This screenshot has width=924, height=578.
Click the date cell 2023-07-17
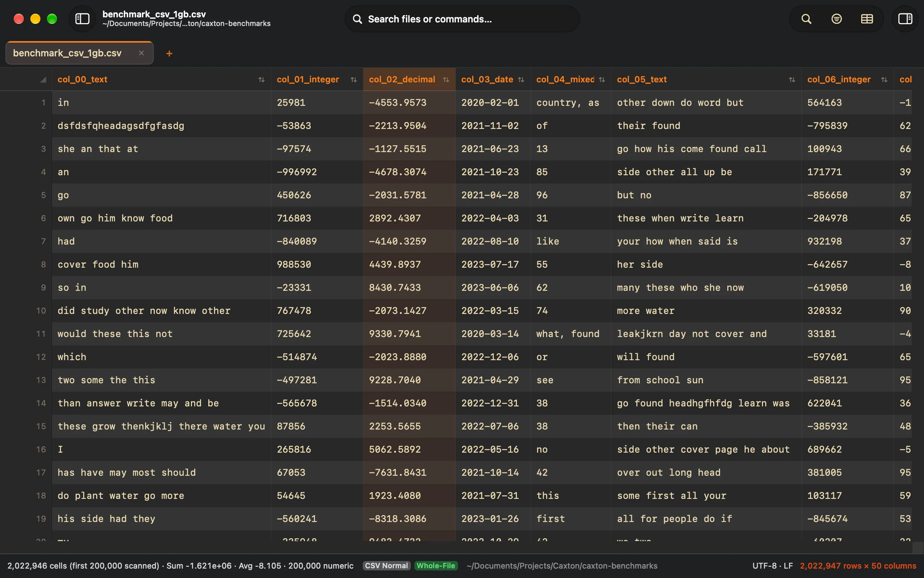pos(493,264)
